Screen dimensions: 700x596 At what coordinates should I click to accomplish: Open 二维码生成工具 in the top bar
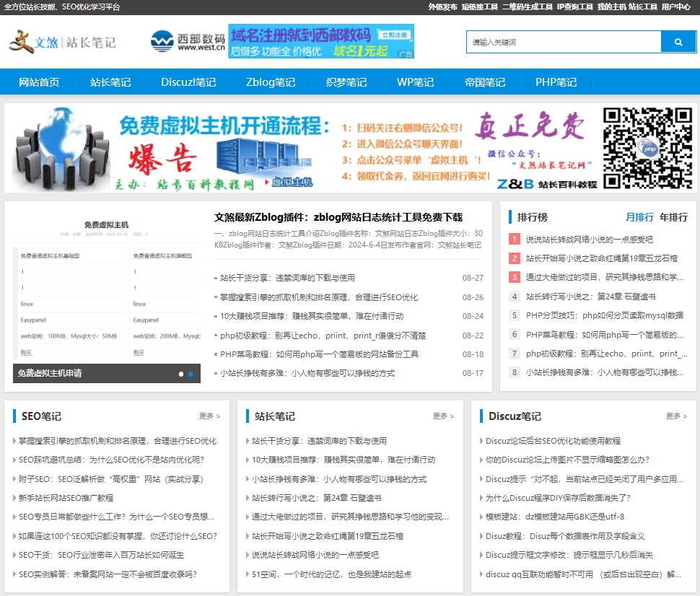click(528, 6)
